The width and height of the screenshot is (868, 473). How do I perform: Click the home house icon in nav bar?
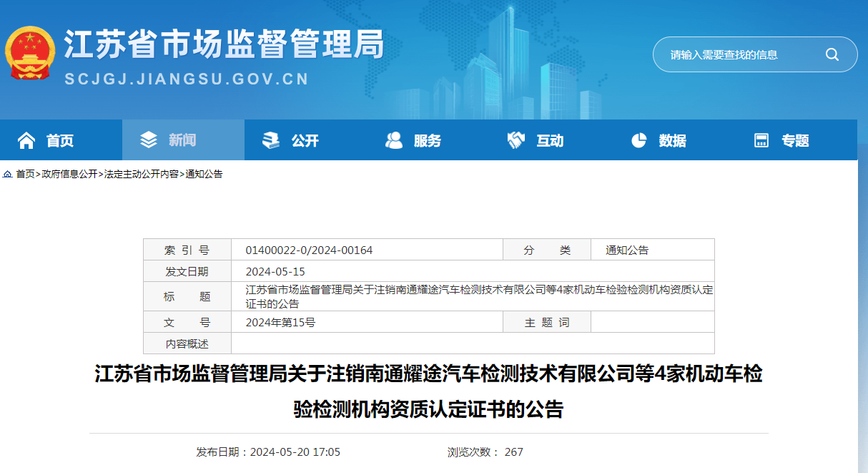[26, 140]
